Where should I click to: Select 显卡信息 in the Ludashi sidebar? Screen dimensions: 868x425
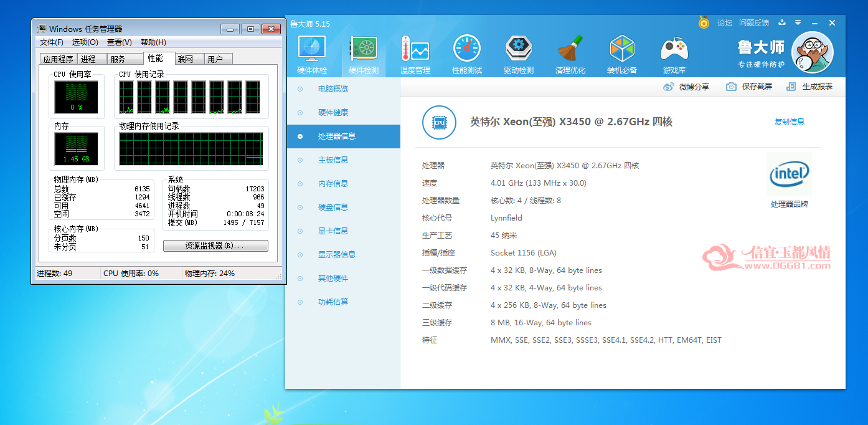[343, 231]
